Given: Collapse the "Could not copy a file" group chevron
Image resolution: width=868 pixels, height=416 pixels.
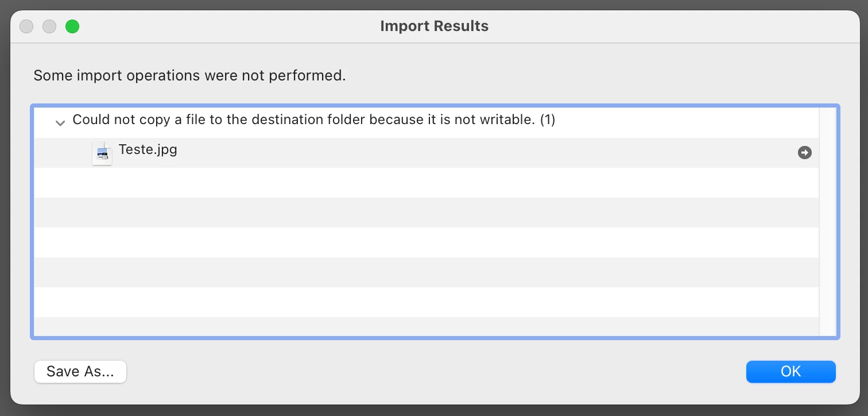Looking at the screenshot, I should click(60, 122).
